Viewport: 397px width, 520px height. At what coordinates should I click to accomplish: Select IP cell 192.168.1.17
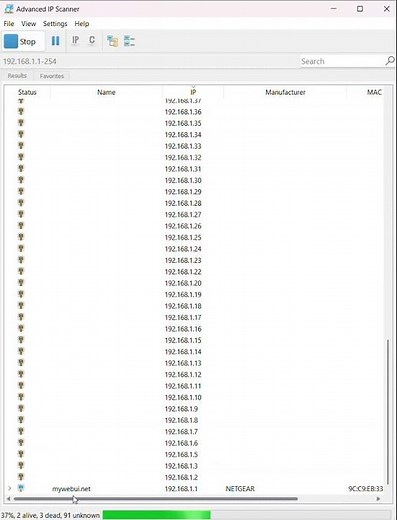(x=183, y=317)
